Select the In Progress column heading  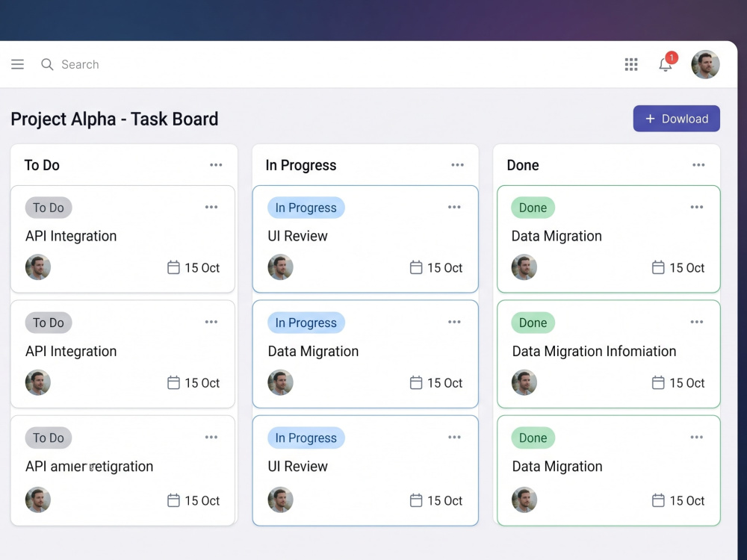pyautogui.click(x=300, y=165)
